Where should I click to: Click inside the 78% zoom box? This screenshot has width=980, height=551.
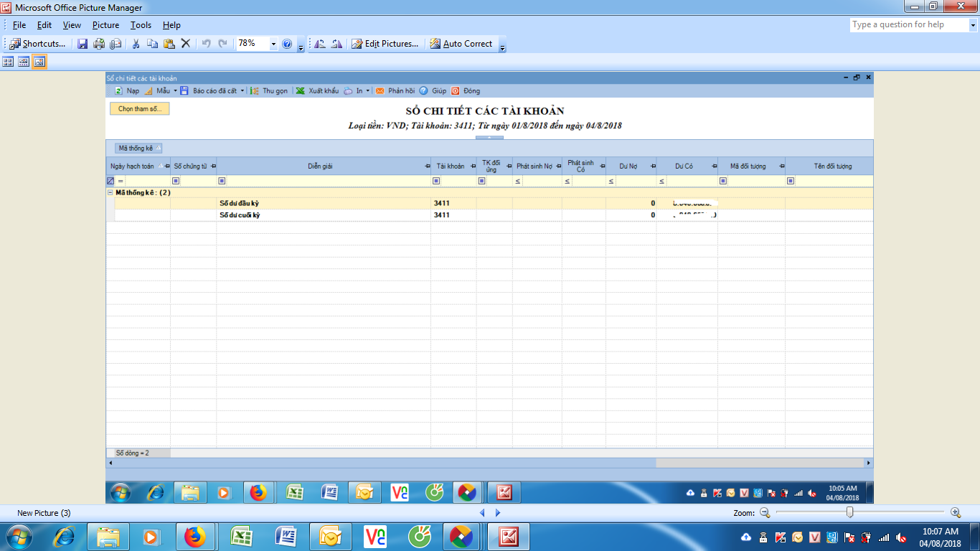253,44
